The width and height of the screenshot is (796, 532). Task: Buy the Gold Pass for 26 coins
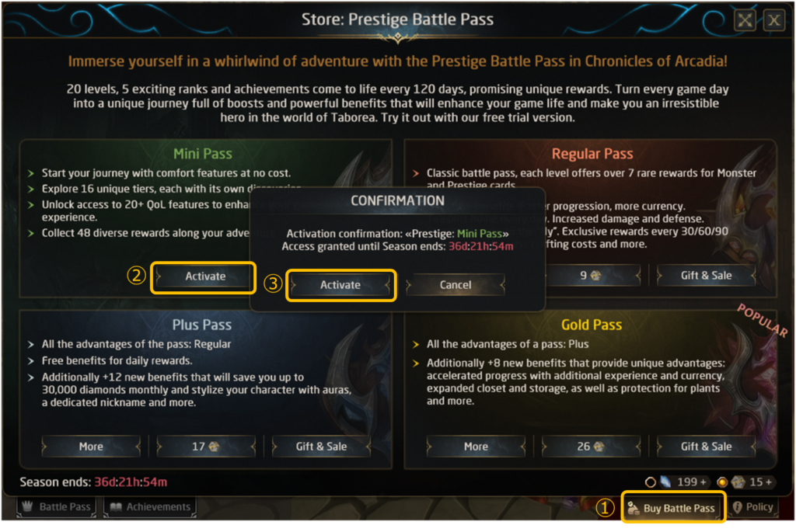pyautogui.click(x=590, y=447)
